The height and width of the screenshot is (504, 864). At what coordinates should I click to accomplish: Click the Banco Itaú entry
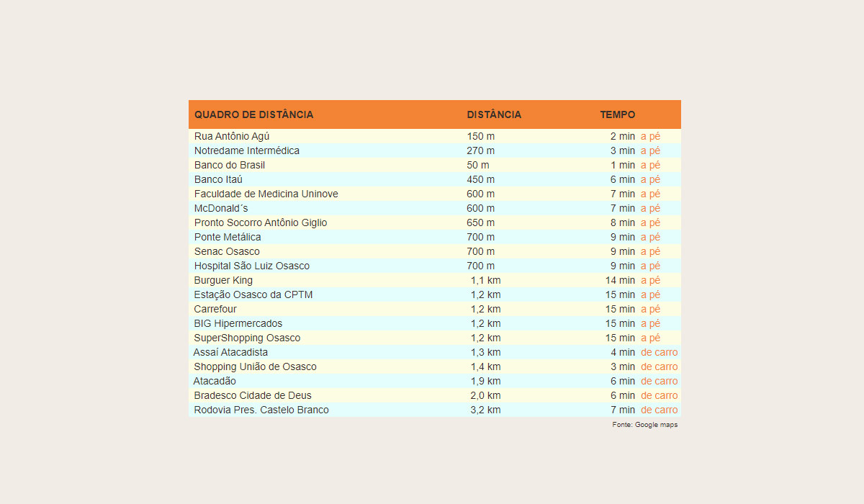point(218,179)
